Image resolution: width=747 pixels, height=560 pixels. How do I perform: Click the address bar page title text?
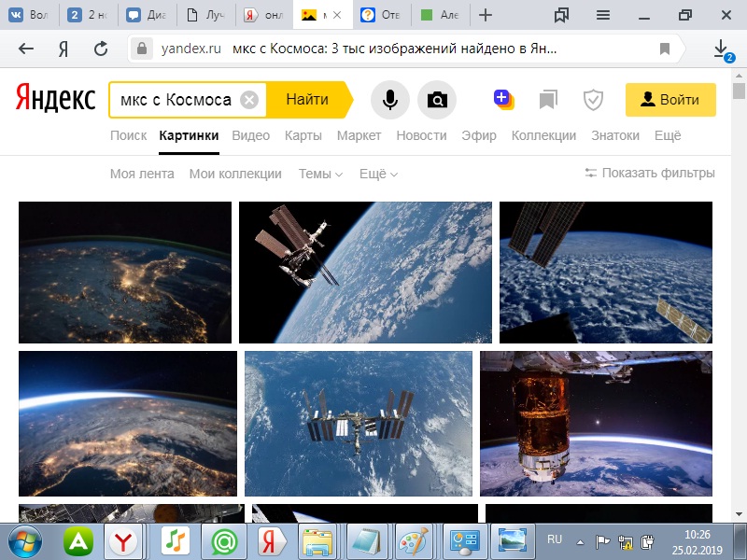(x=394, y=49)
